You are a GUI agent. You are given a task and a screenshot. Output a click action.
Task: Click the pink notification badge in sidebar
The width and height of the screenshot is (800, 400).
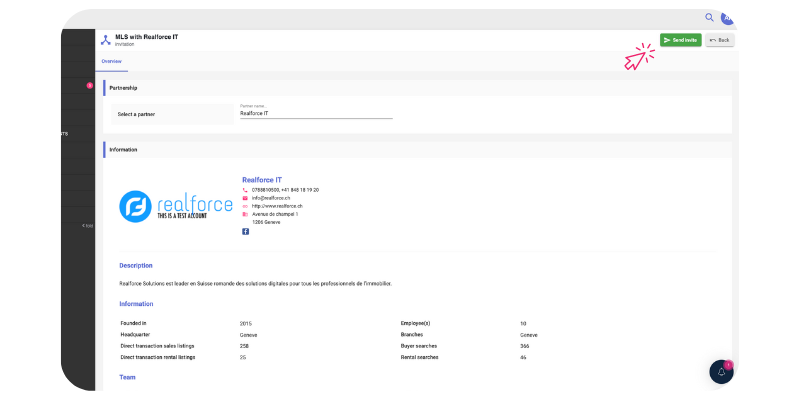[x=90, y=85]
